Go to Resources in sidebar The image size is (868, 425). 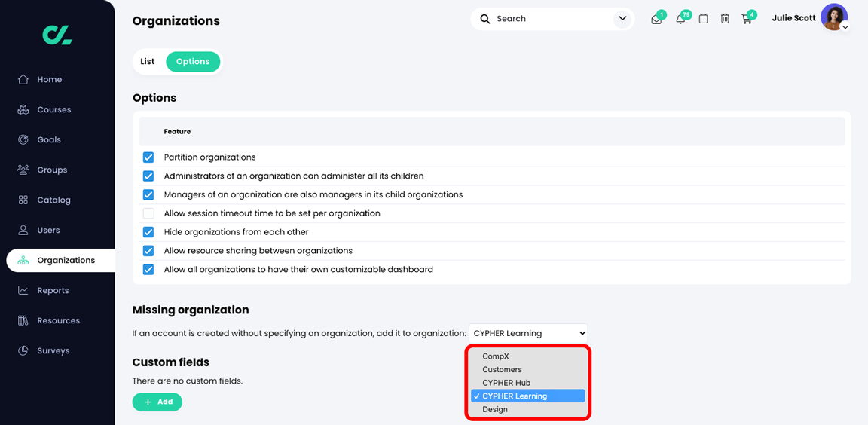(58, 320)
